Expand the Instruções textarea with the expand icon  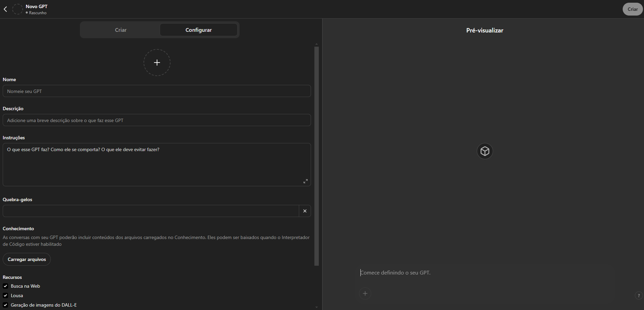(305, 181)
